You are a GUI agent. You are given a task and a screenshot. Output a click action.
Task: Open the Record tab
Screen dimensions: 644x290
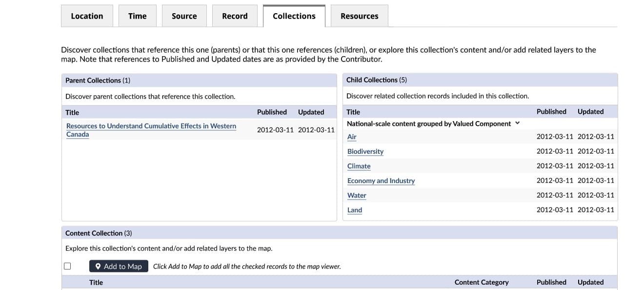coord(235,16)
